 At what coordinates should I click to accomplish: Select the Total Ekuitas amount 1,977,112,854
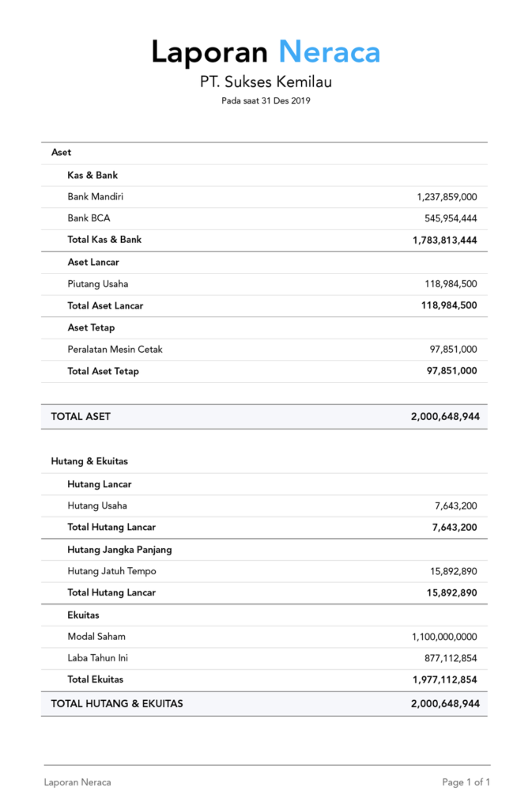(x=444, y=679)
